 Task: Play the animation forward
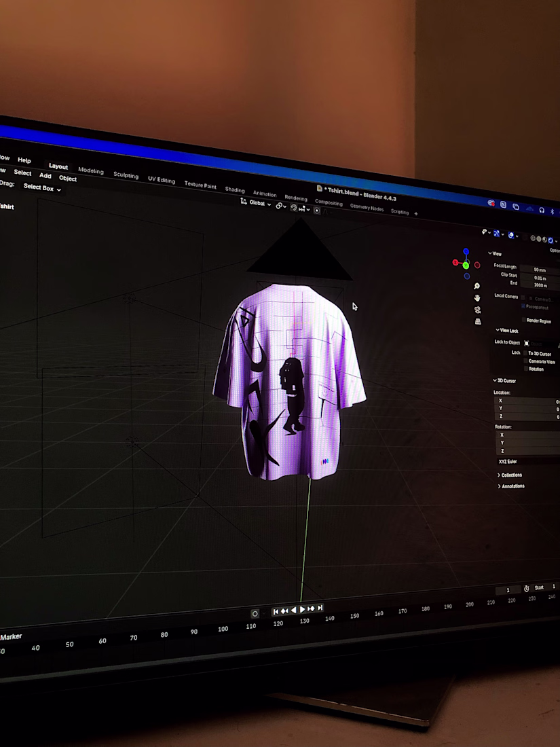tap(302, 609)
